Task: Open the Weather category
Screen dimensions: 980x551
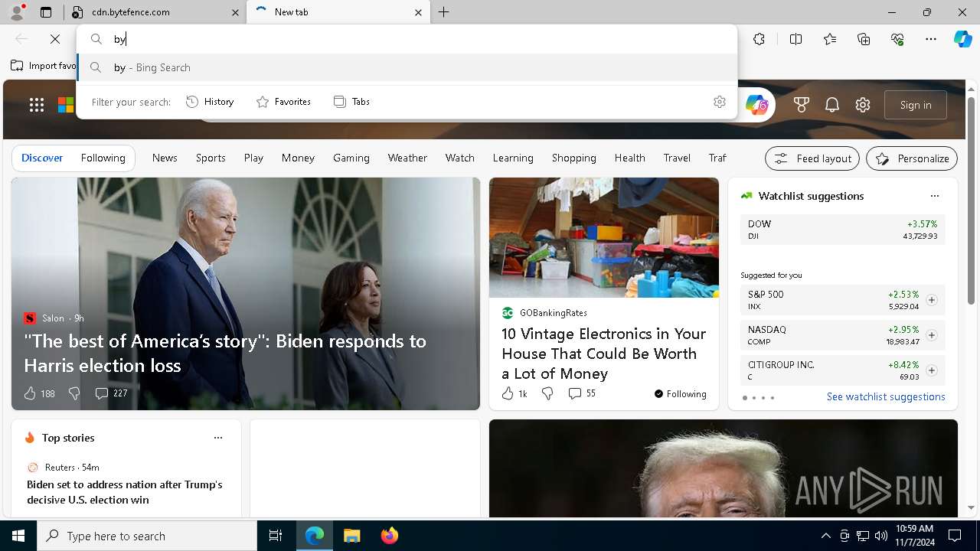Action: point(407,158)
